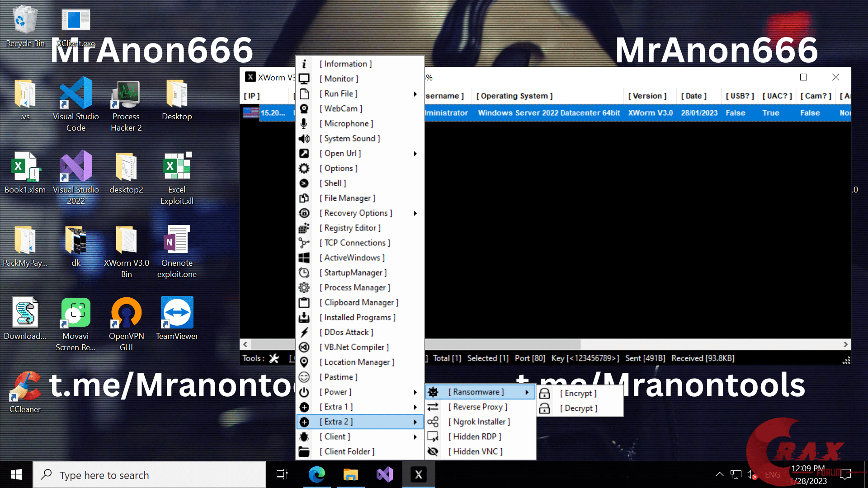Select the StartupManager clock icon
This screenshot has width=868, height=488.
coord(304,272)
